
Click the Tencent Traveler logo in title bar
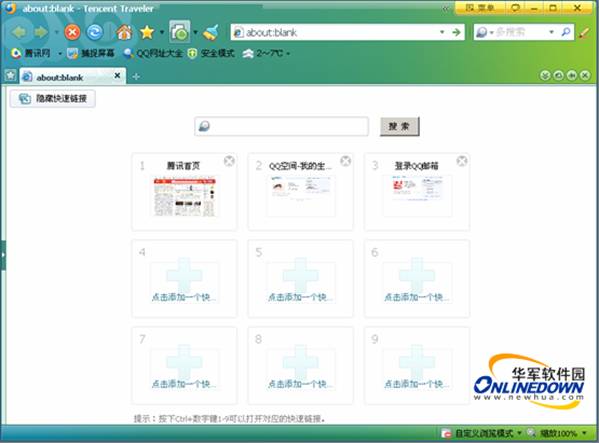click(x=10, y=8)
